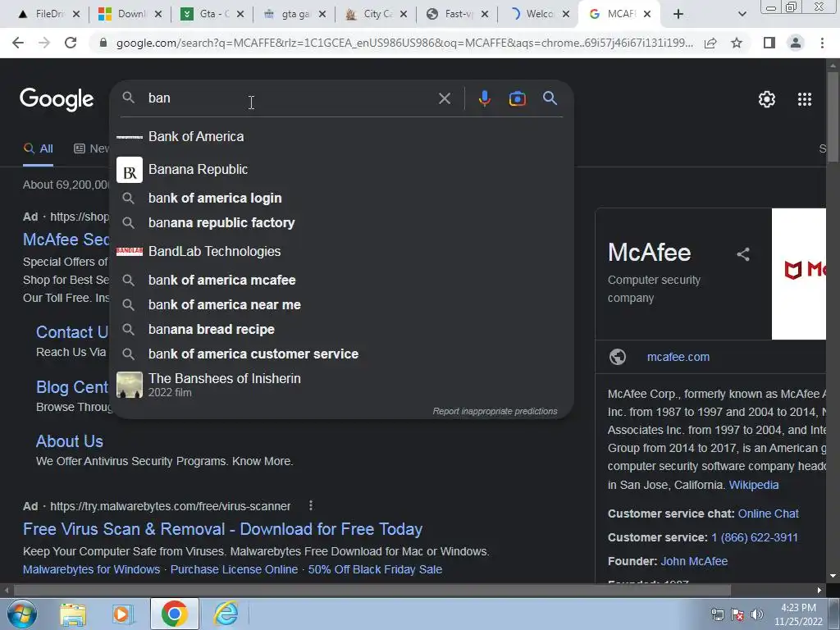Select the All search filter
The image size is (840, 630).
pyautogui.click(x=38, y=148)
